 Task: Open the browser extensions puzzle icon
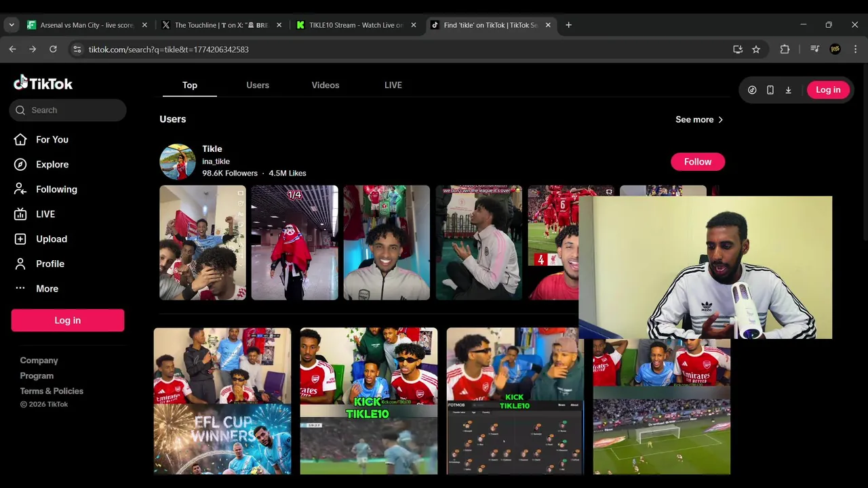point(785,49)
